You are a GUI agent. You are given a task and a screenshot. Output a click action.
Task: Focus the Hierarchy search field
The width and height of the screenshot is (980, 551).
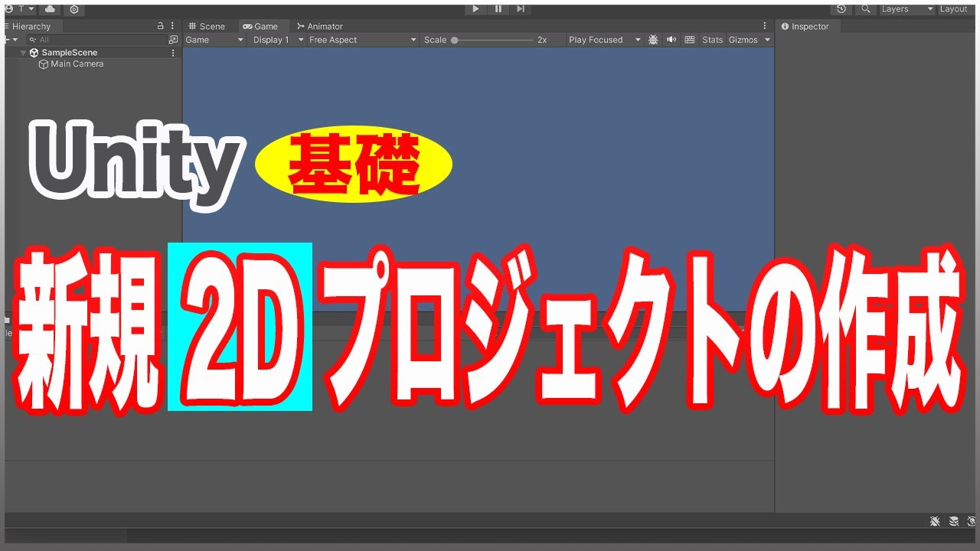coord(96,40)
